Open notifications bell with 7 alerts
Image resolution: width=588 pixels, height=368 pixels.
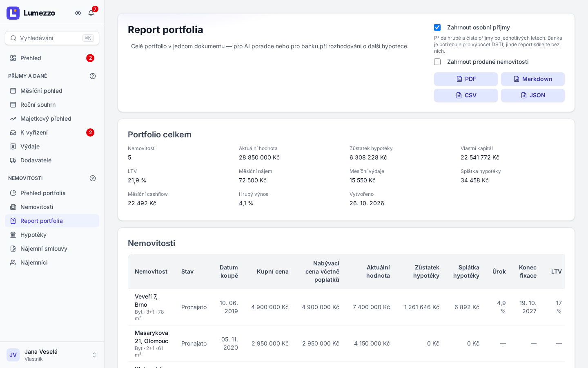[x=91, y=13]
